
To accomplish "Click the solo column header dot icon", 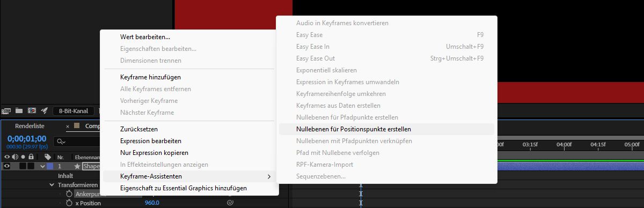I will 23,157.
